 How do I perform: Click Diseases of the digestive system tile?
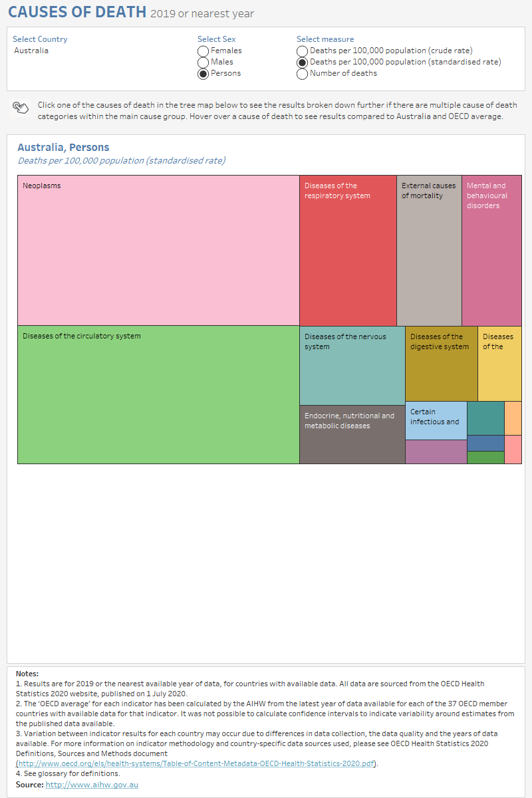pyautogui.click(x=441, y=363)
